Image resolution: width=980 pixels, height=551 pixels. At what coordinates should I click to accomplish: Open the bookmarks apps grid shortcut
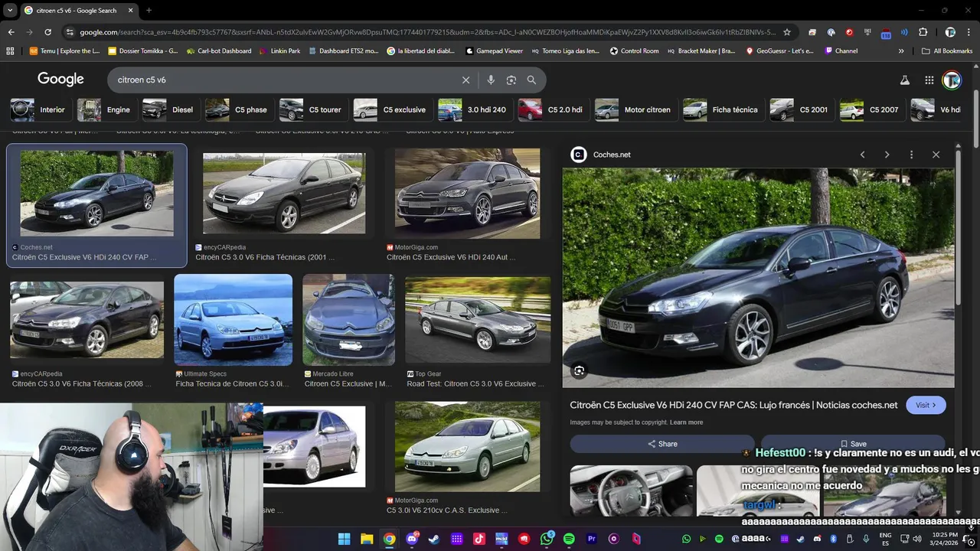[x=10, y=51]
